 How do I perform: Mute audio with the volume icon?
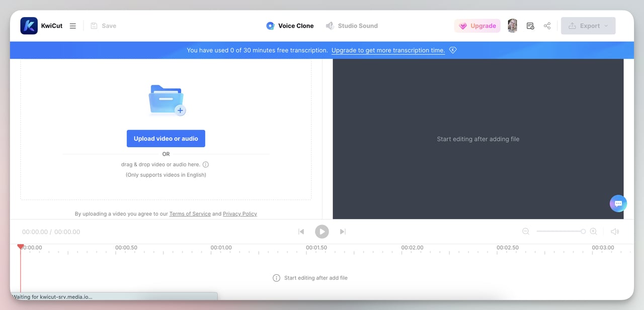pyautogui.click(x=615, y=232)
